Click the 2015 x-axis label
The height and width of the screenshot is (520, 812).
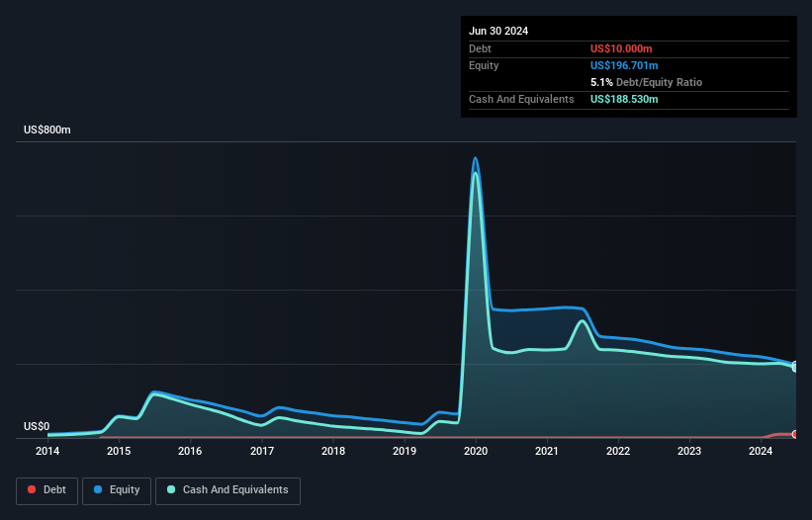pos(119,451)
